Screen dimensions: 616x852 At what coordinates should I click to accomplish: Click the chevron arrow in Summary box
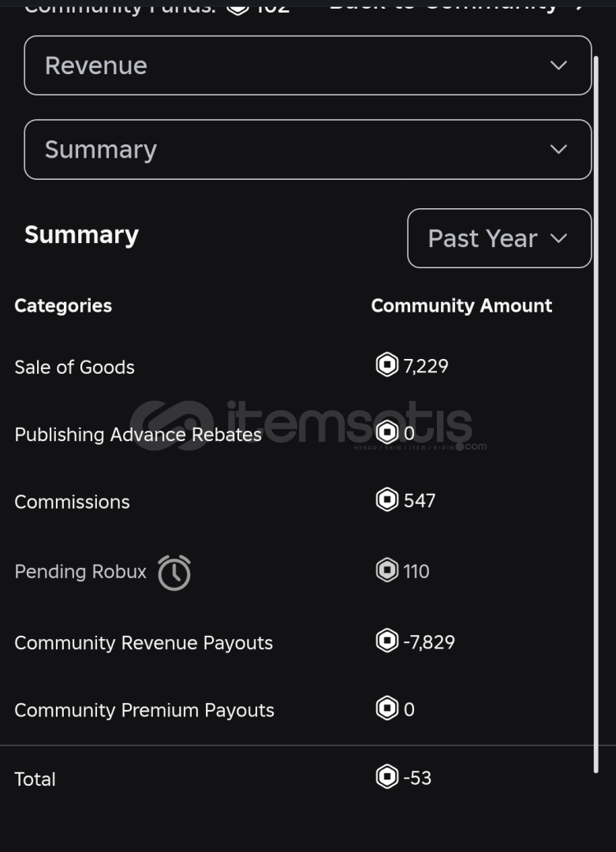click(x=558, y=149)
